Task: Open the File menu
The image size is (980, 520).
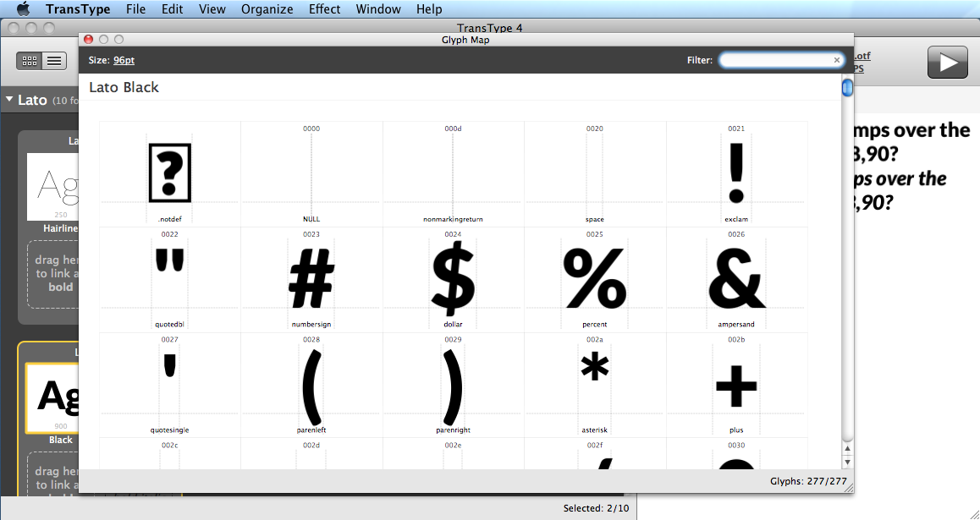Action: (135, 8)
